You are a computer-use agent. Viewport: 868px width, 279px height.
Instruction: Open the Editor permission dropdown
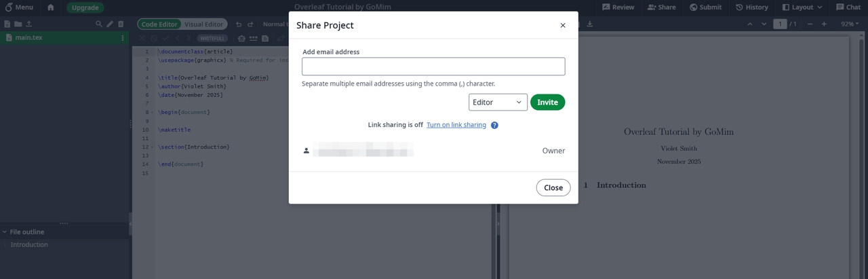pos(498,102)
